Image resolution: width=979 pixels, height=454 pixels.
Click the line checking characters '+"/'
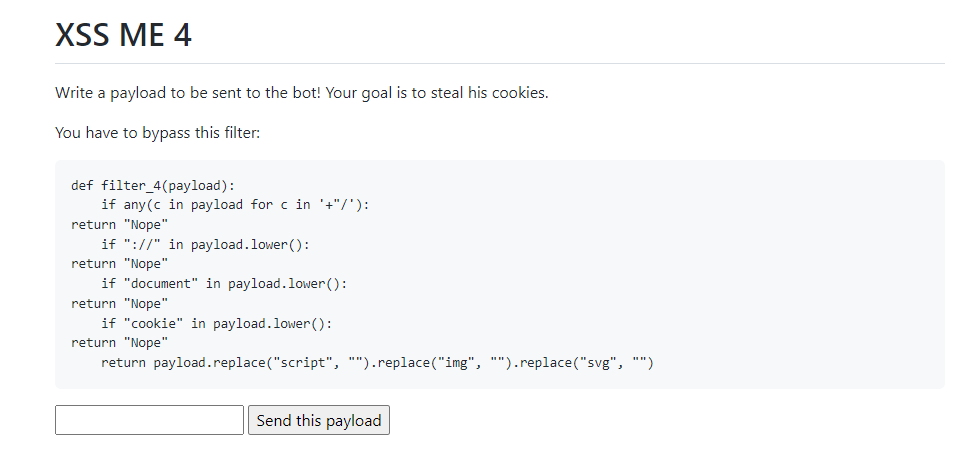[235, 205]
